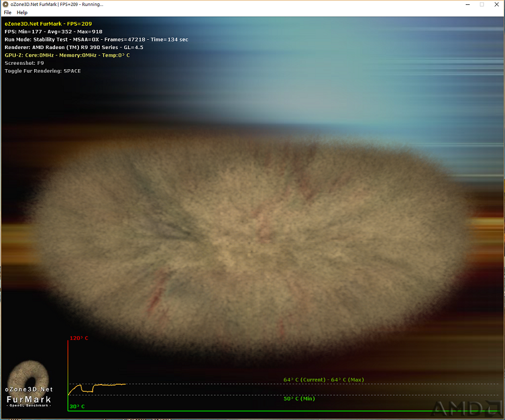505x420 pixels.
Task: Click the 'Screenshot: F9' hint text
Action: (x=24, y=63)
